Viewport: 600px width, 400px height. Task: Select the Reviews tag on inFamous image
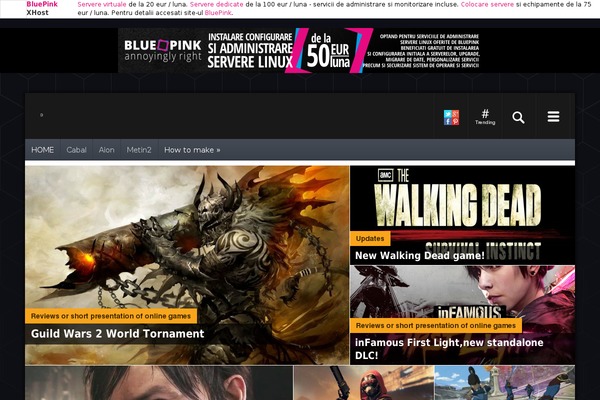436,326
